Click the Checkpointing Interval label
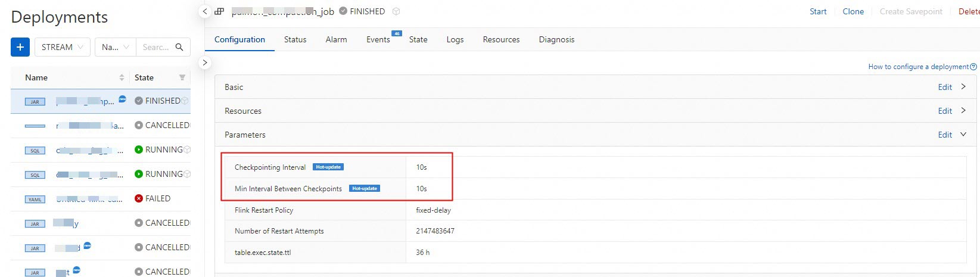The height and width of the screenshot is (277, 980). (270, 167)
